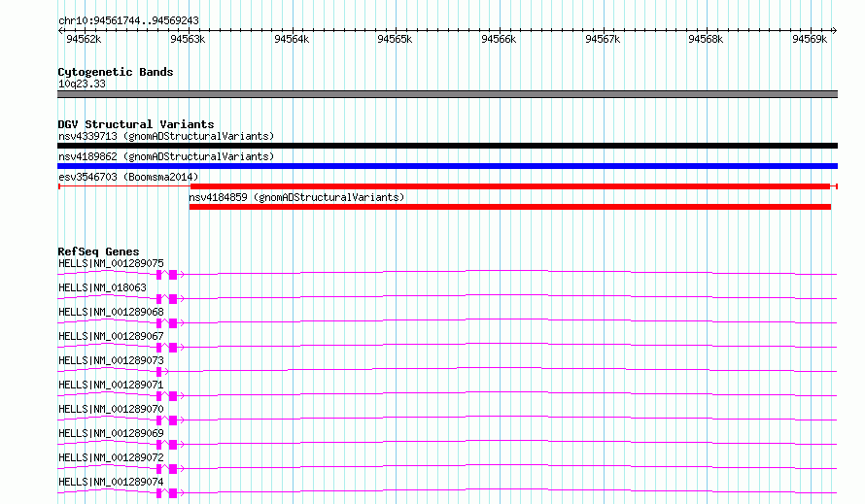Open the esv3546703 (Boomsma2014) variant label
Screen dimensions: 865x504
tap(128, 177)
